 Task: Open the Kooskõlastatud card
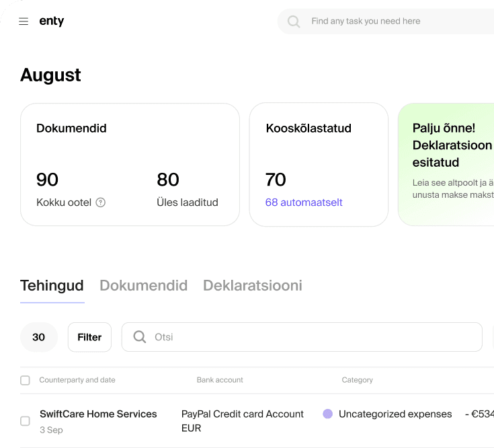click(319, 164)
